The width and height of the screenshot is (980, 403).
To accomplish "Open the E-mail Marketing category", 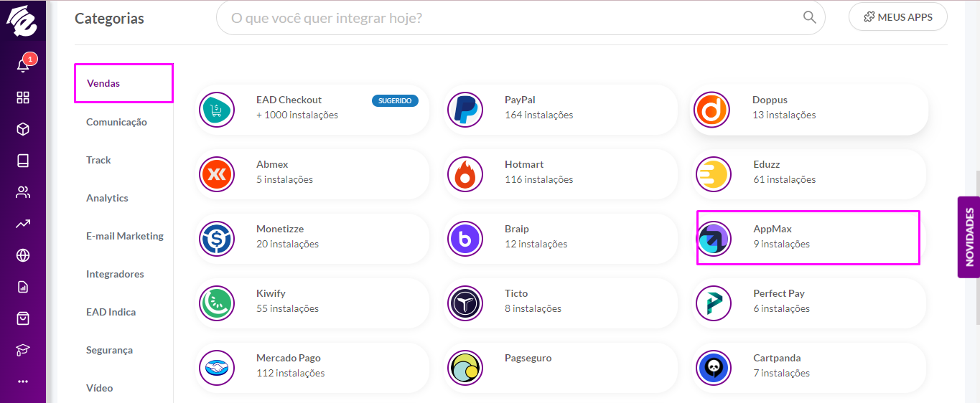I will (x=125, y=236).
